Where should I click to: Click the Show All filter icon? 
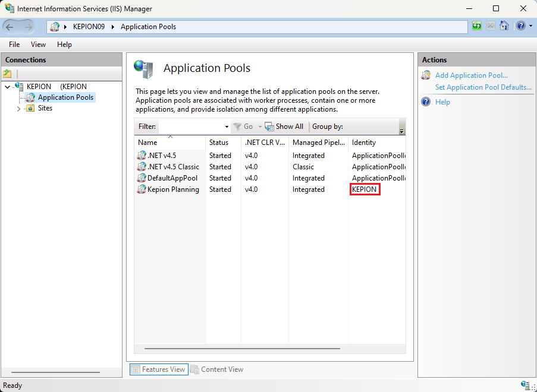pos(269,127)
